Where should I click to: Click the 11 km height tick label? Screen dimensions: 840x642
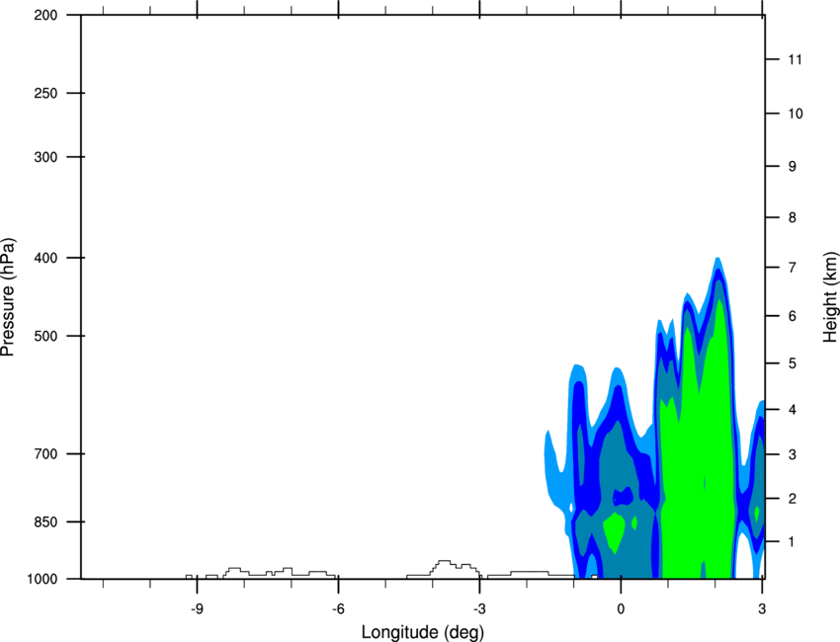point(795,59)
